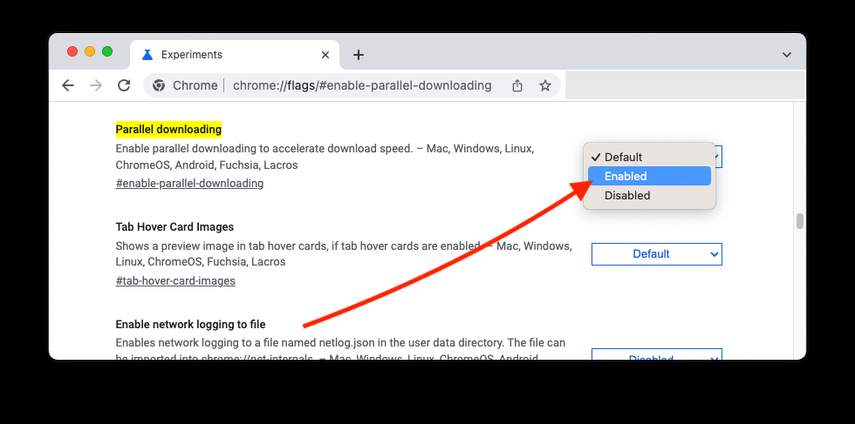Click the forward navigation arrow

(x=96, y=86)
